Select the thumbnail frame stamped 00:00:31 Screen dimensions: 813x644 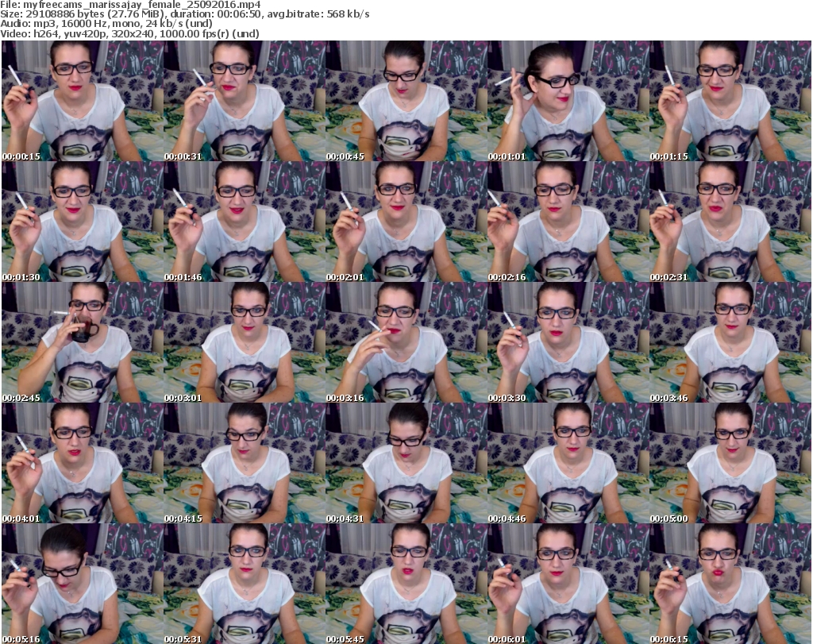pyautogui.click(x=245, y=101)
